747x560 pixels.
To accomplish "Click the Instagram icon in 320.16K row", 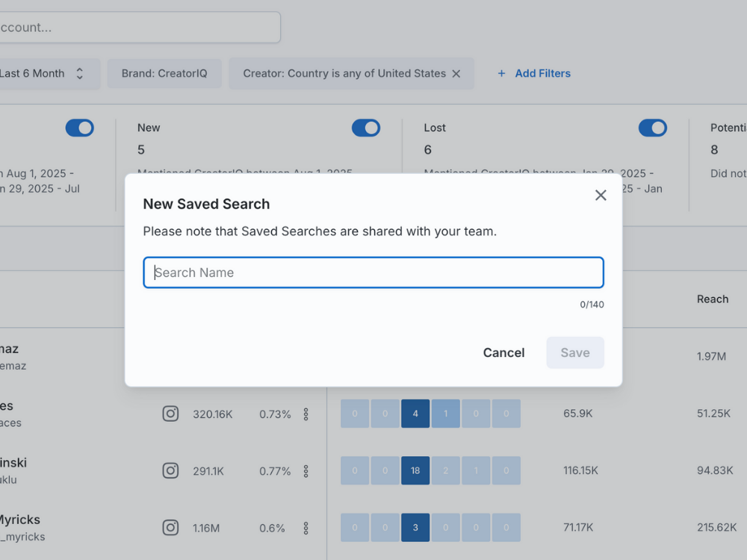I will coord(170,414).
